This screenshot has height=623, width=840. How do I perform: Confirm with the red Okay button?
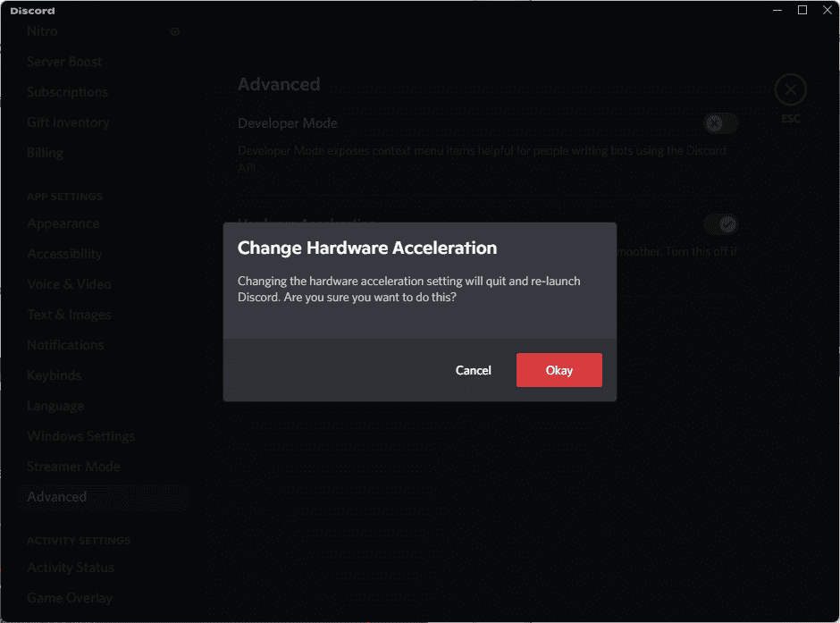click(x=559, y=370)
